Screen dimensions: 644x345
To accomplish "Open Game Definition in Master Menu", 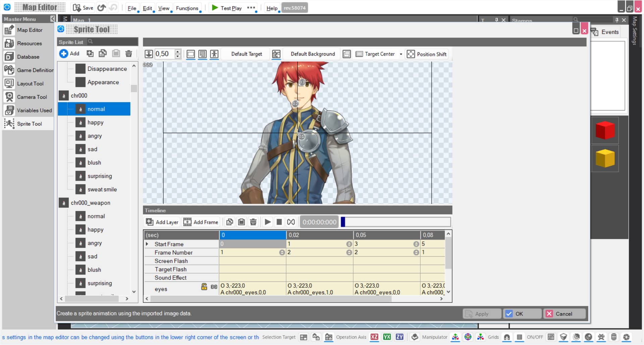I will tap(28, 70).
